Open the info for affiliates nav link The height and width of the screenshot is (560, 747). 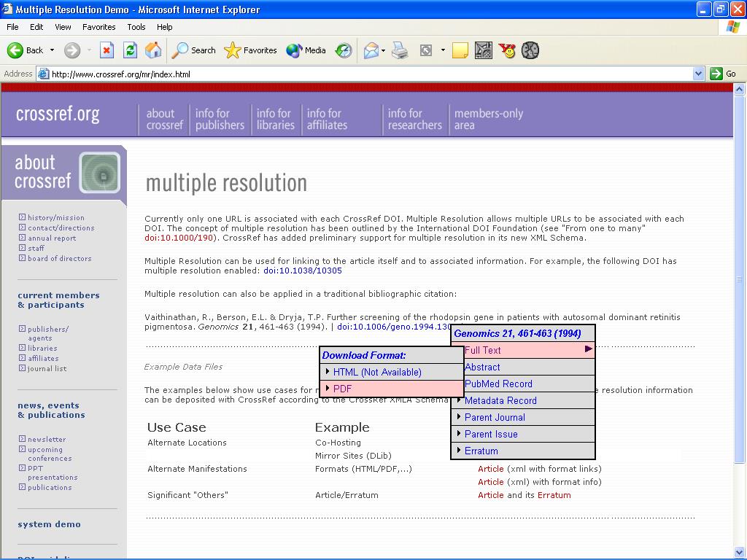click(x=327, y=119)
